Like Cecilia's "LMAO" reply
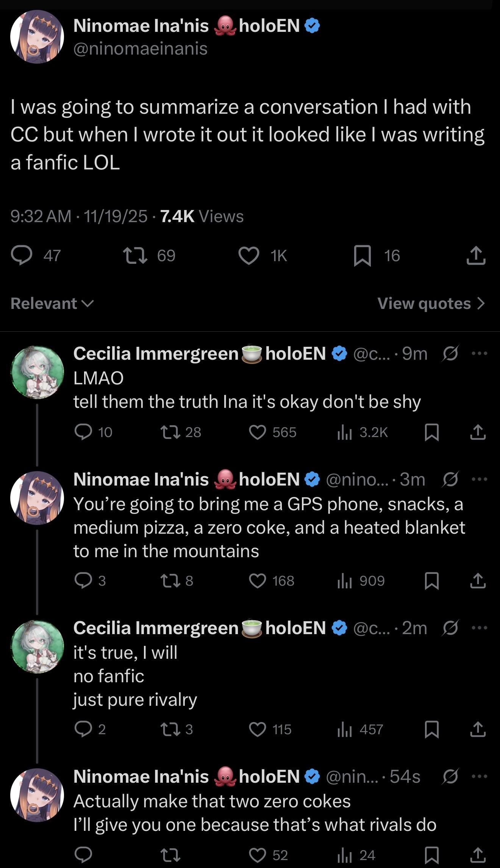This screenshot has height=868, width=500. tap(258, 432)
